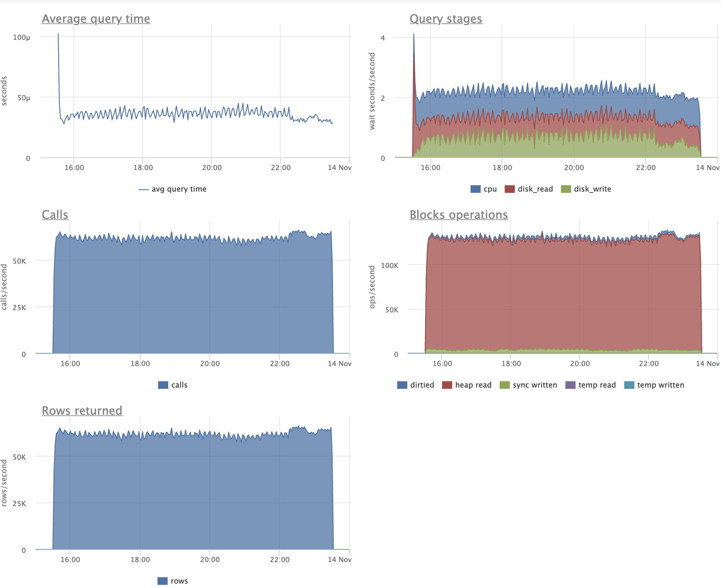
Task: Open the Blocks operations title link
Action: [x=459, y=215]
